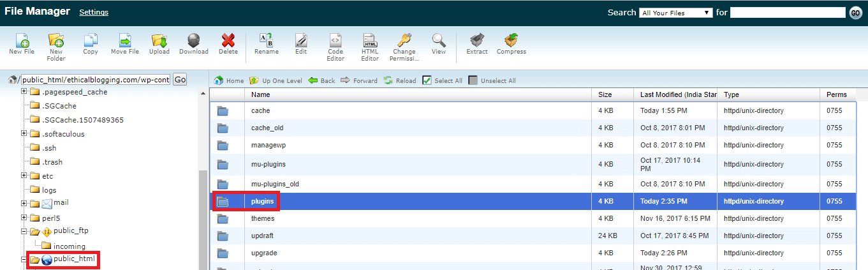This screenshot has height=270, width=868.
Task: Expand the perl5 folder node
Action: [24, 218]
